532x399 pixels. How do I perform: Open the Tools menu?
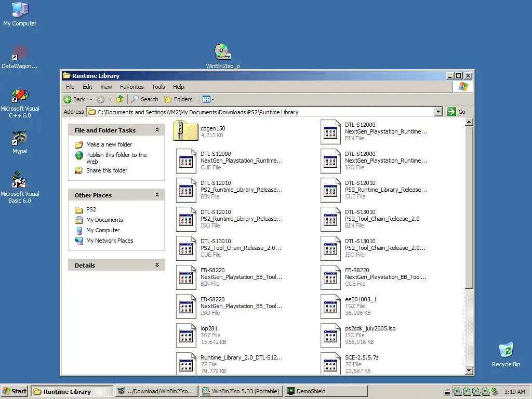[158, 87]
